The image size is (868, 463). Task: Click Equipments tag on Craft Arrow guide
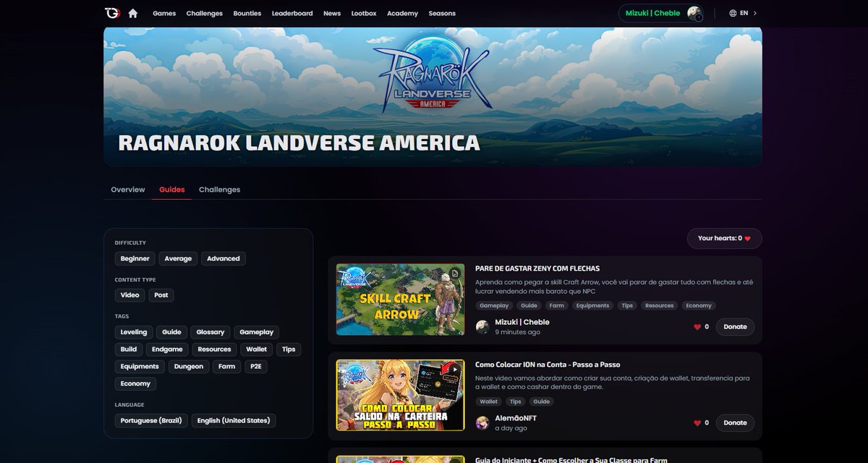click(592, 305)
